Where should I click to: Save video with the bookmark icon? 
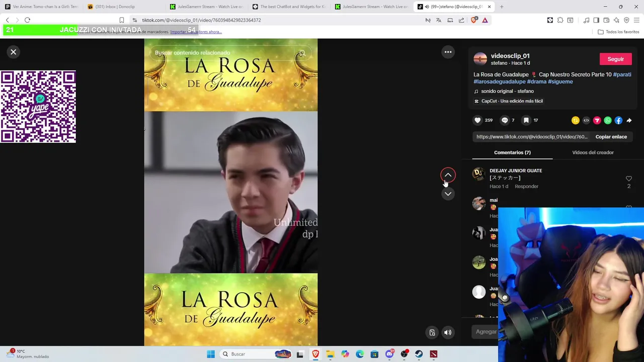526,120
